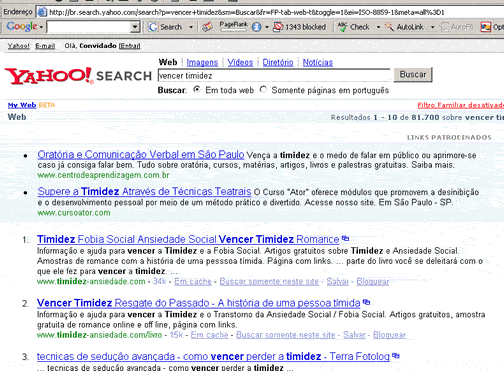
Task: Click the Google toolbar search input box
Action: tap(88, 27)
